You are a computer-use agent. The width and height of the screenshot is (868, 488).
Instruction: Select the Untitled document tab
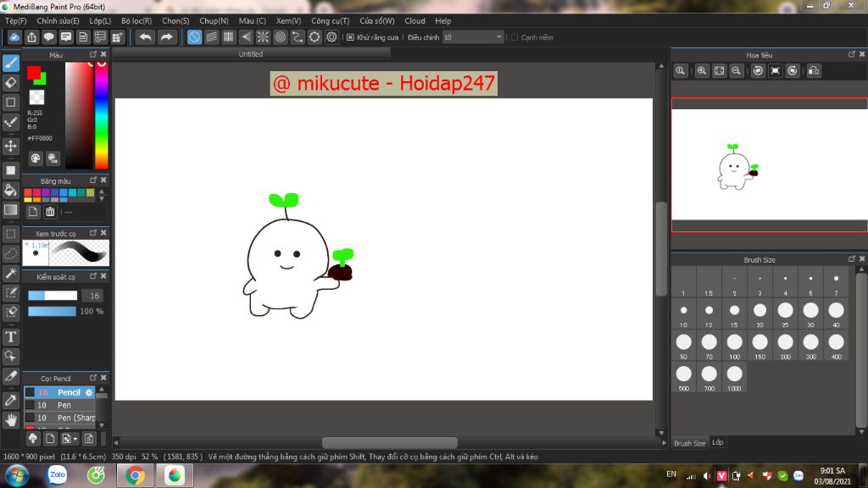(x=251, y=54)
